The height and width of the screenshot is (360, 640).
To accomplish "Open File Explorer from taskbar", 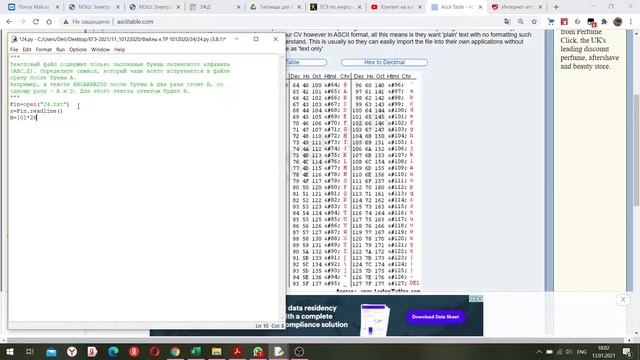I will (x=217, y=351).
